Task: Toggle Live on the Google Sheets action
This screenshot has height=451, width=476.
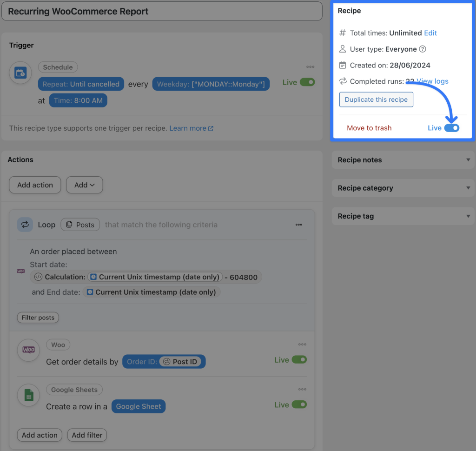Action: (x=300, y=405)
